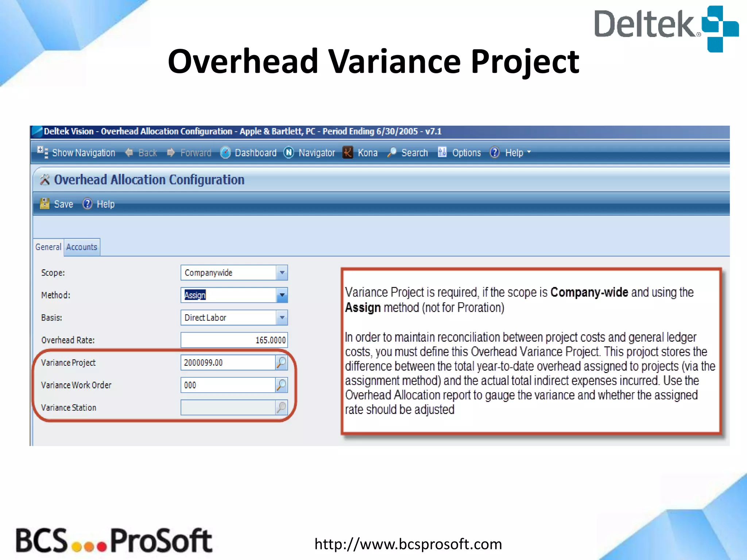Open the Options icon
Image resolution: width=747 pixels, height=560 pixels.
(x=442, y=152)
